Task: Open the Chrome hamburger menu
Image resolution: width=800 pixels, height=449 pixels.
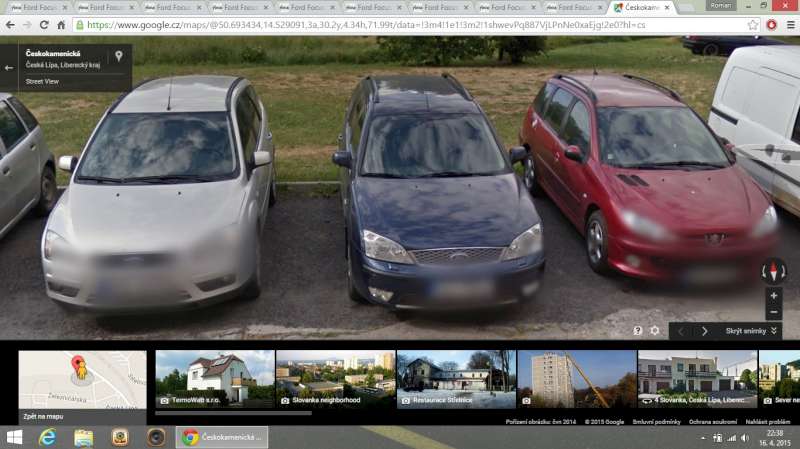Action: (789, 24)
